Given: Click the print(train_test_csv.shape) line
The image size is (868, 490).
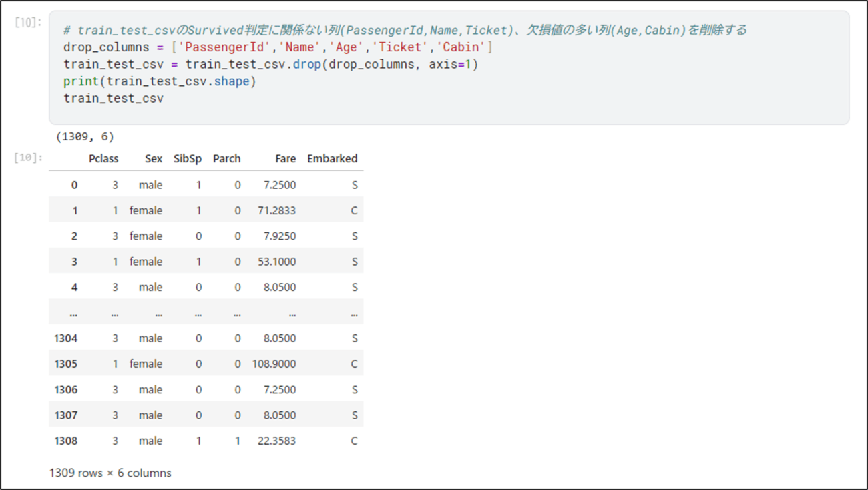Looking at the screenshot, I should coord(160,81).
